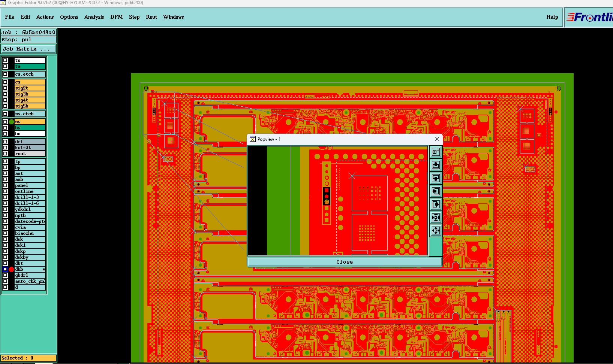Select the cvia layer name
613x364 pixels.
tap(30, 227)
